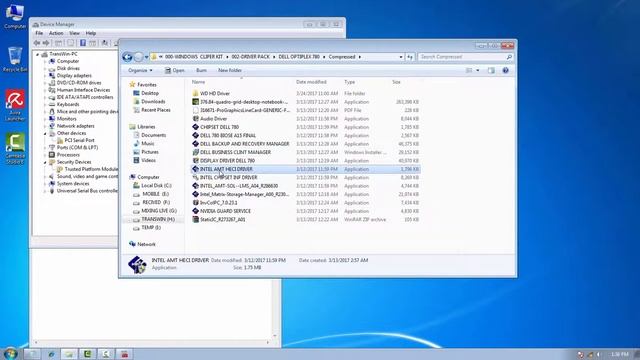Click the blue Help icon in Device Manager toolbar
The height and width of the screenshot is (360, 640).
click(x=82, y=43)
